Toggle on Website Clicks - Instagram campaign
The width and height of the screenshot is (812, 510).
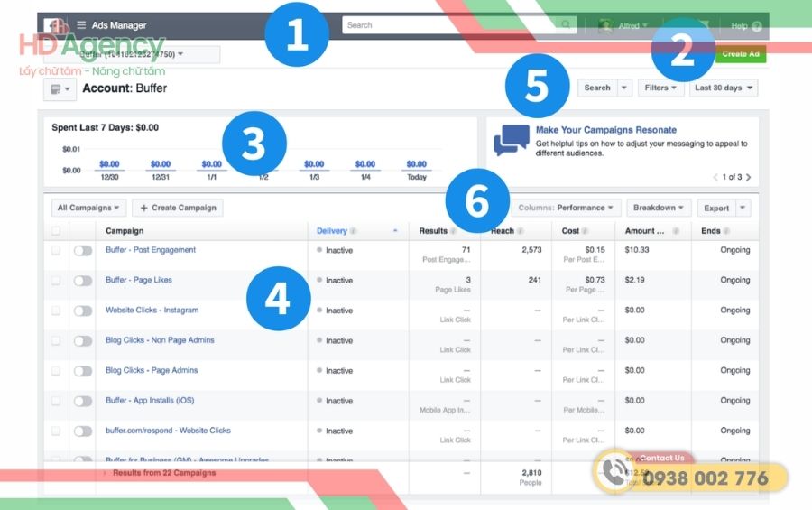[83, 311]
